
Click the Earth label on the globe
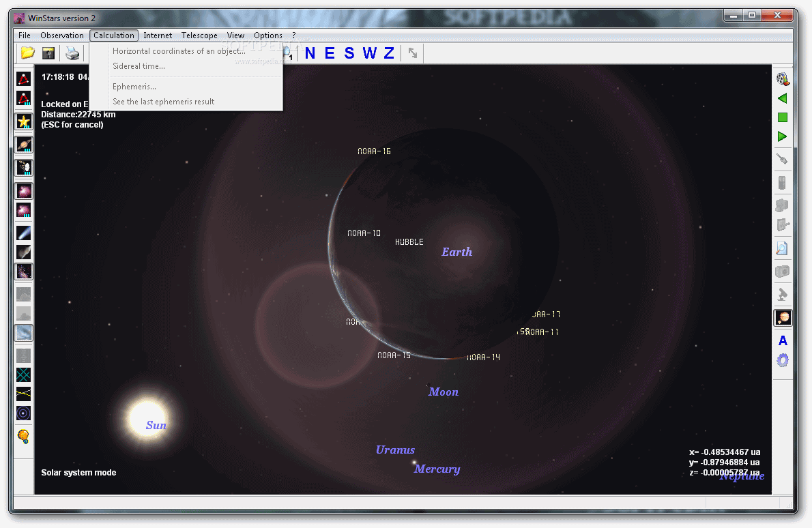(456, 252)
